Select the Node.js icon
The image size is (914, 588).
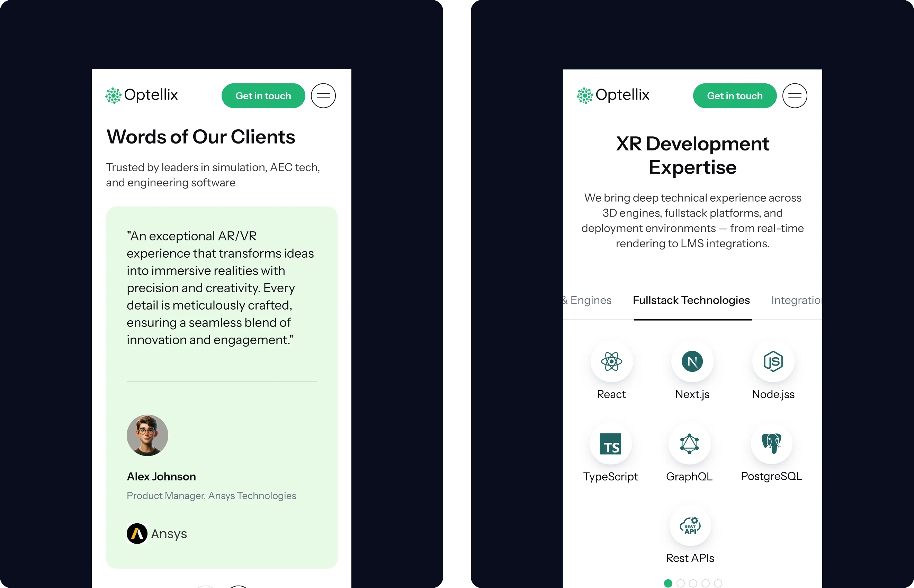point(773,361)
